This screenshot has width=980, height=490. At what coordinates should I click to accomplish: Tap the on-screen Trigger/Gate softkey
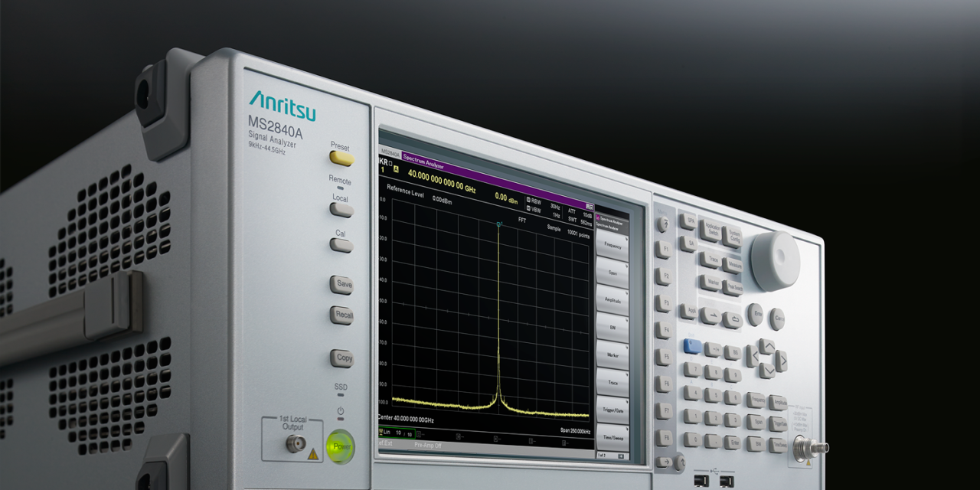(x=612, y=410)
